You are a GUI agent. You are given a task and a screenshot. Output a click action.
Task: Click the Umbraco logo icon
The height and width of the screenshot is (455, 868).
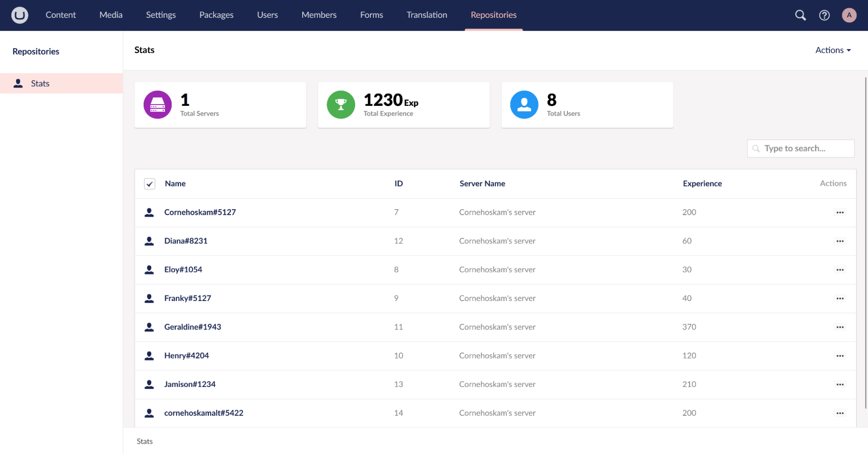20,15
